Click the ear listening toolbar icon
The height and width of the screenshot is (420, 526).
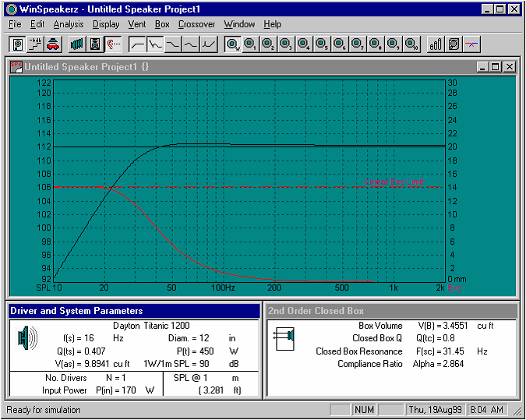point(113,44)
